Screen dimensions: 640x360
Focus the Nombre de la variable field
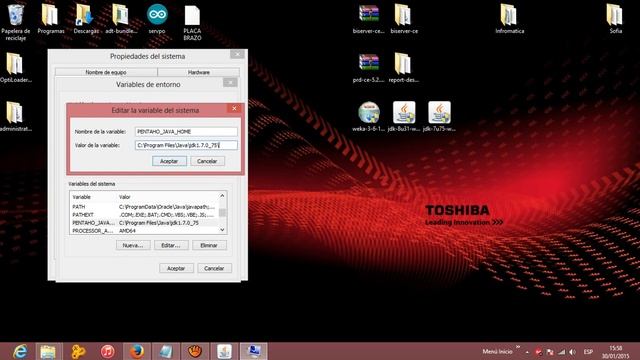(x=186, y=131)
